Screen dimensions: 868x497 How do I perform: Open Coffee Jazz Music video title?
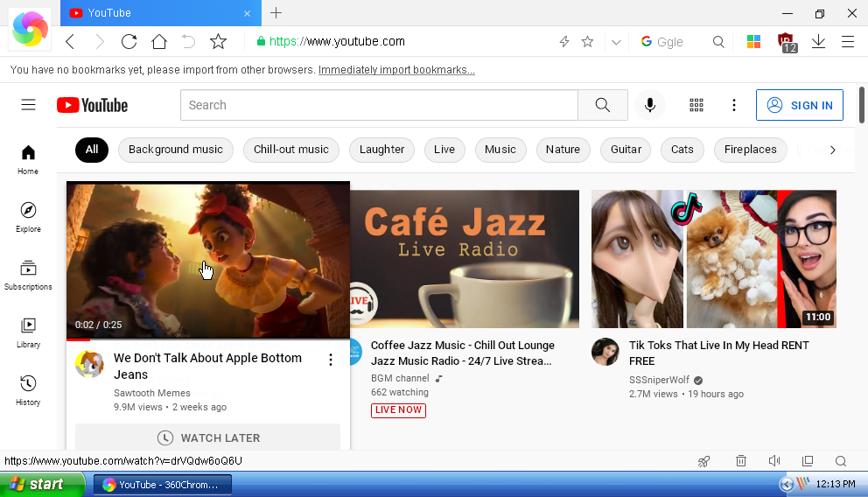click(462, 353)
